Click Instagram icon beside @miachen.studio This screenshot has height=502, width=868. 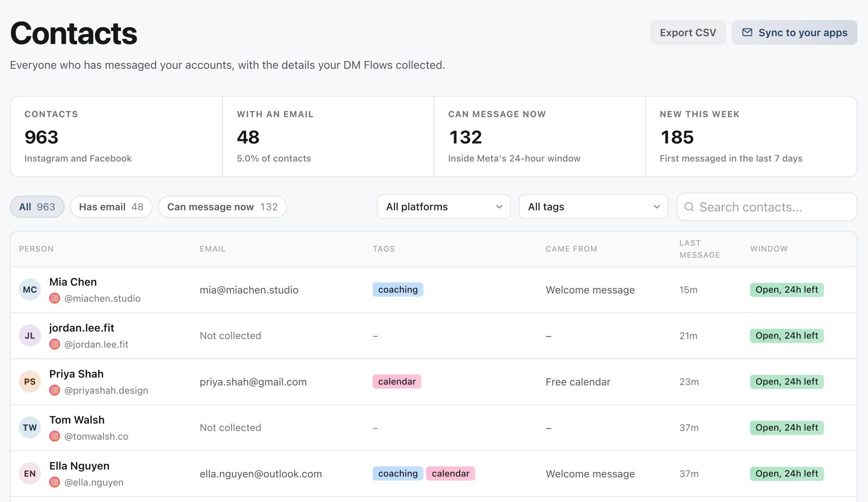tap(55, 298)
